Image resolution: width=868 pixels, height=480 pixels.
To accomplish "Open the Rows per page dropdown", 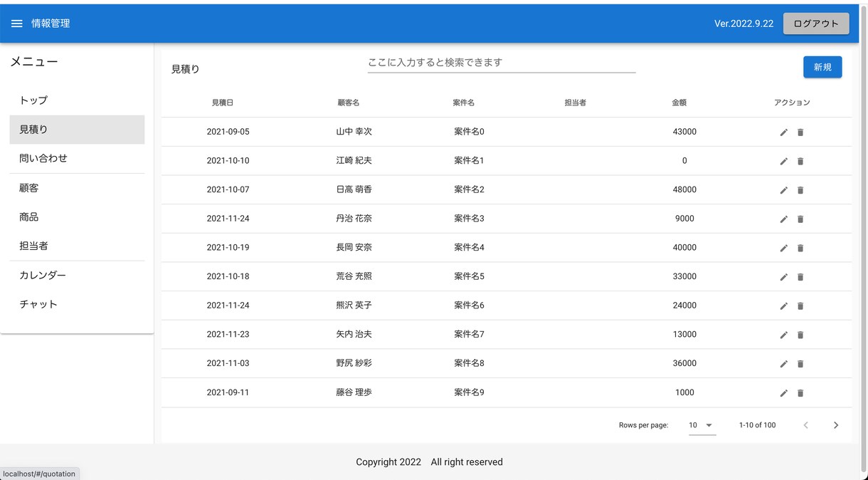I will 702,425.
